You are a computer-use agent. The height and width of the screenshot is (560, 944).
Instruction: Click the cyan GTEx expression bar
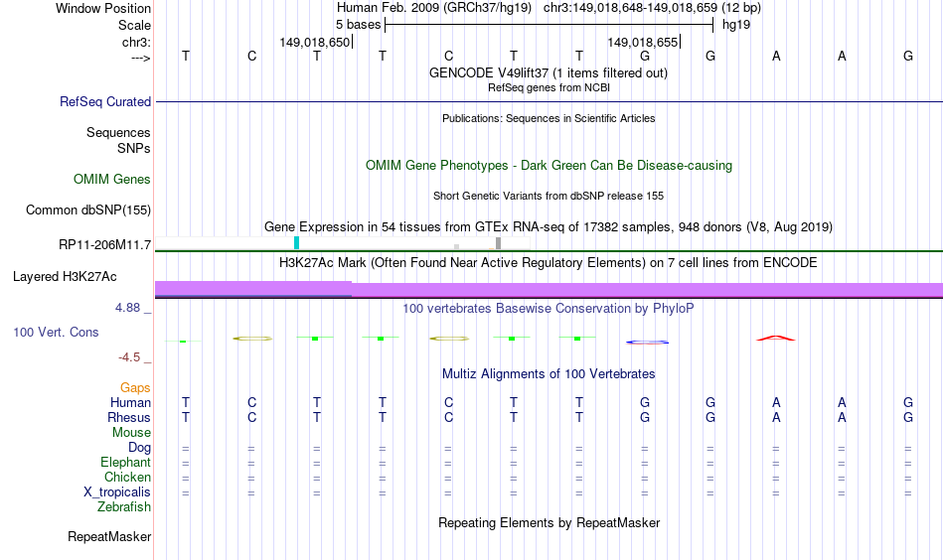click(296, 243)
